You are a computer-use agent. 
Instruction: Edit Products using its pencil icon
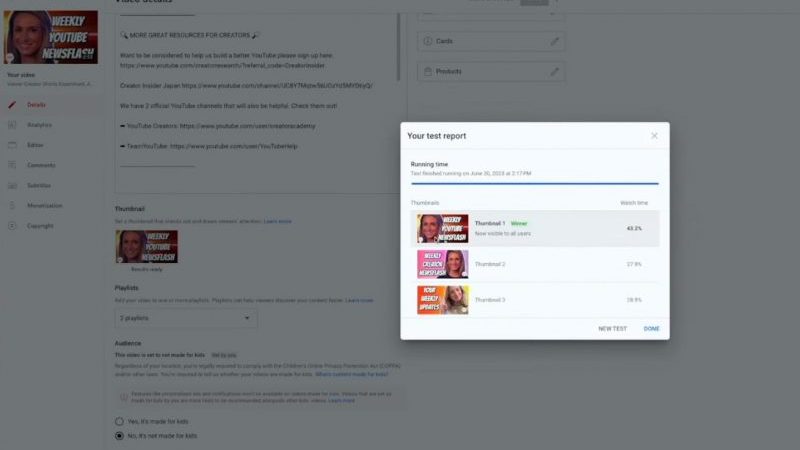pyautogui.click(x=555, y=71)
